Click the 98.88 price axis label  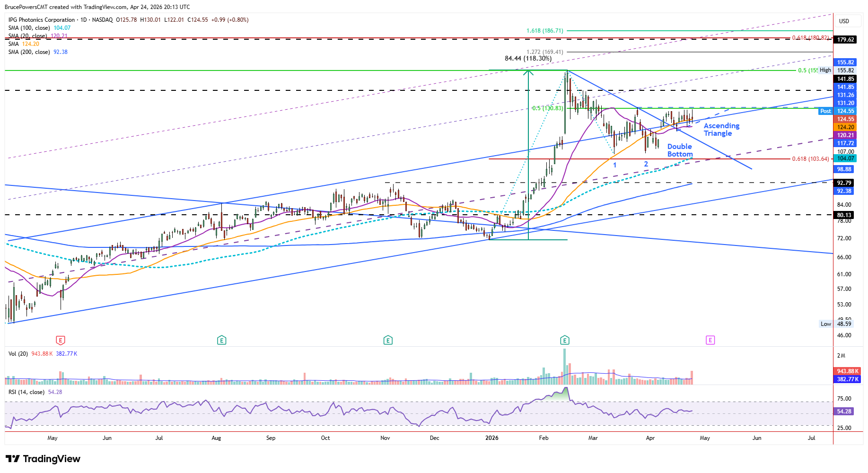coord(844,169)
